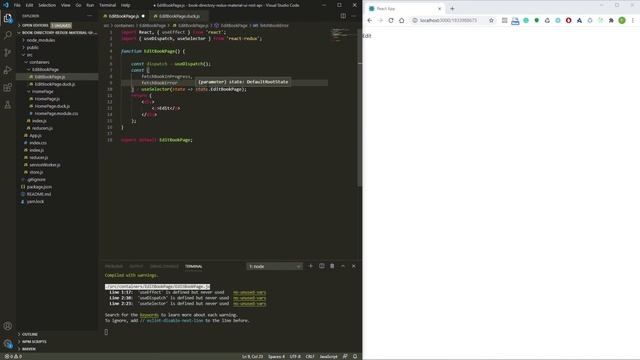The image size is (640, 360).
Task: Close the terminal panel
Action: click(x=353, y=266)
